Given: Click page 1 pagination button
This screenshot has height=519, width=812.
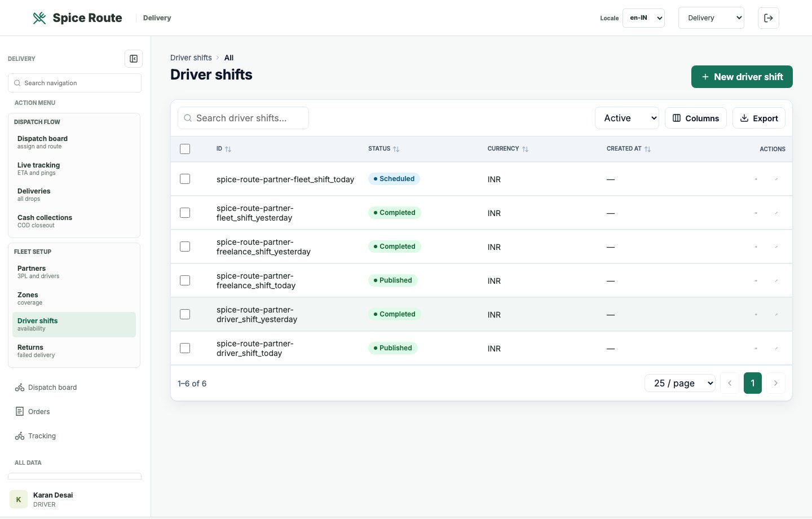Looking at the screenshot, I should click(753, 383).
